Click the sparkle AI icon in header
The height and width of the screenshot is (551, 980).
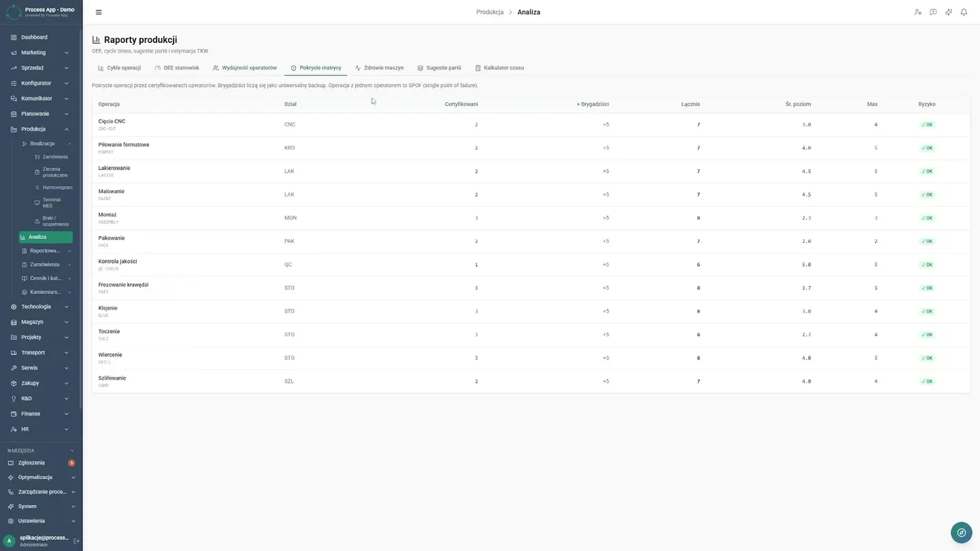949,12
